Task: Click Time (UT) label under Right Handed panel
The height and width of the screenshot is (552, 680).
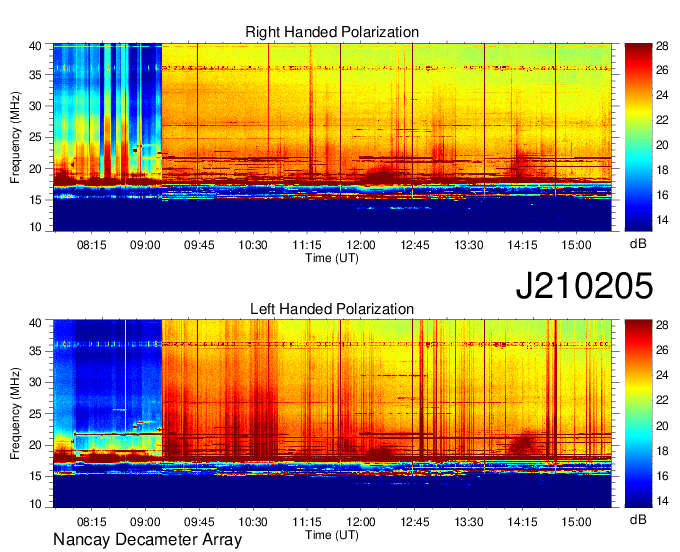Action: click(x=332, y=258)
